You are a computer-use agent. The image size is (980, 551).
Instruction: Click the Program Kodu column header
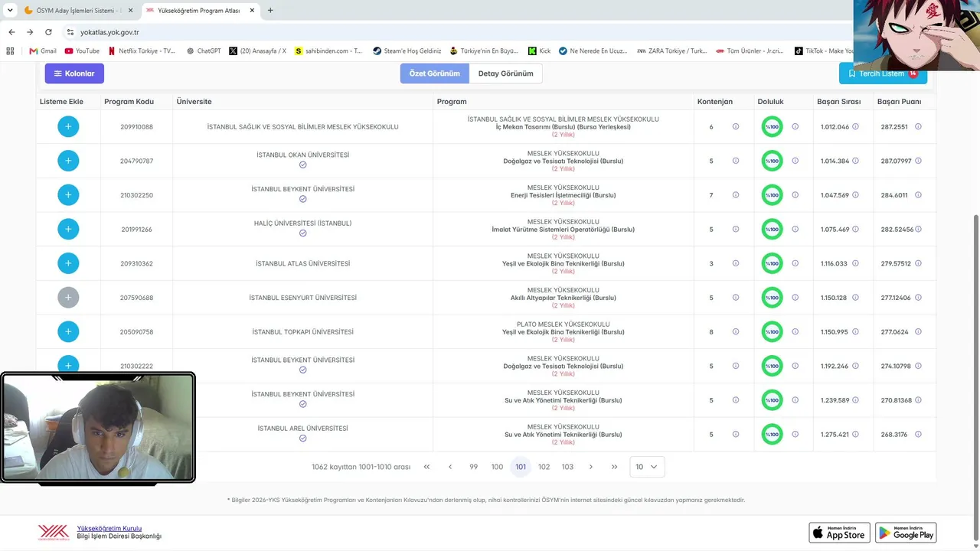129,101
